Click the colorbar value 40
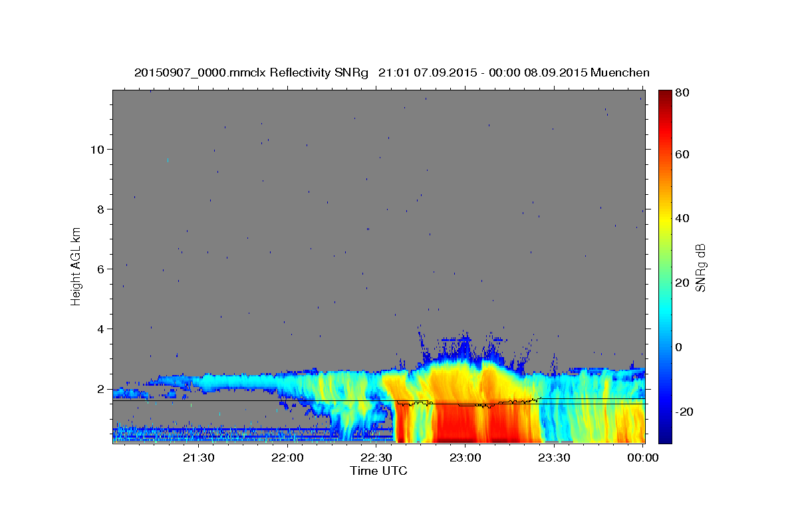798x532 pixels. (x=683, y=218)
